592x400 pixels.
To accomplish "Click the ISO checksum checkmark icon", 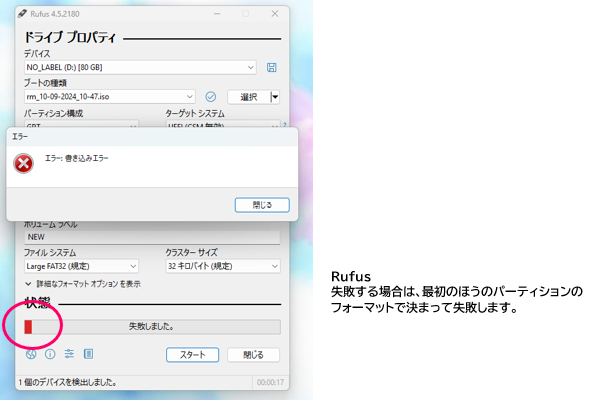I will coord(211,97).
